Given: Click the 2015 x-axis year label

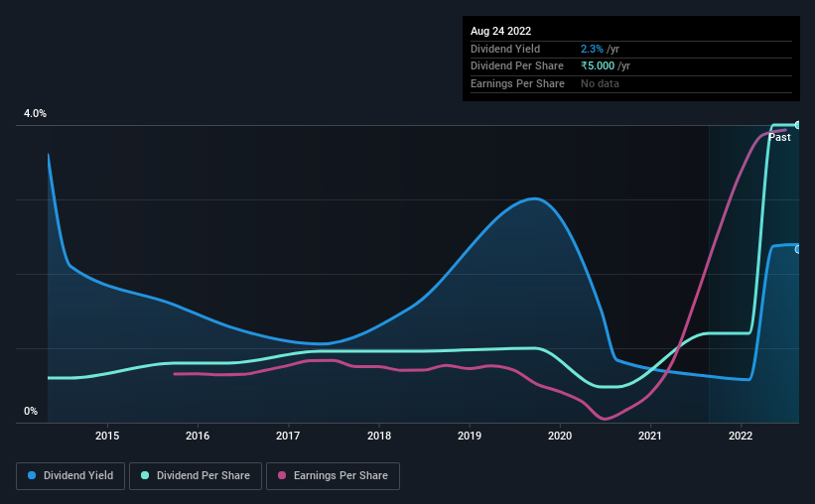Looking at the screenshot, I should (x=107, y=436).
